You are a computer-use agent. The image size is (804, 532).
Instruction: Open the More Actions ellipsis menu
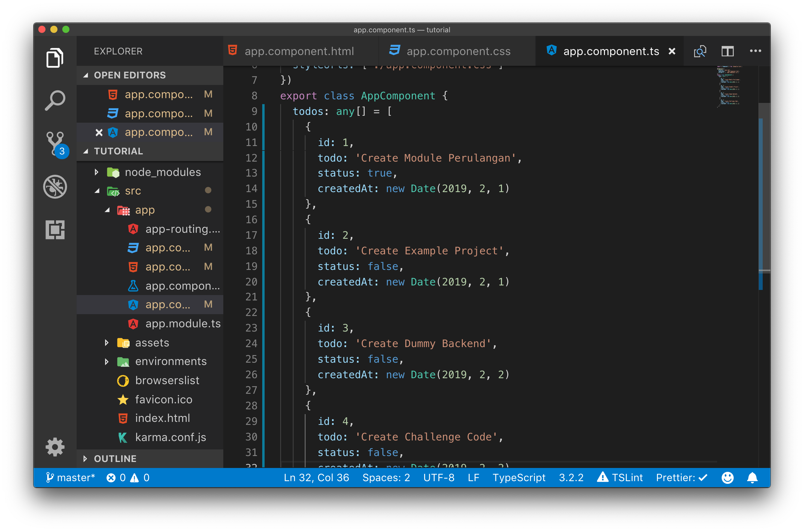click(755, 51)
